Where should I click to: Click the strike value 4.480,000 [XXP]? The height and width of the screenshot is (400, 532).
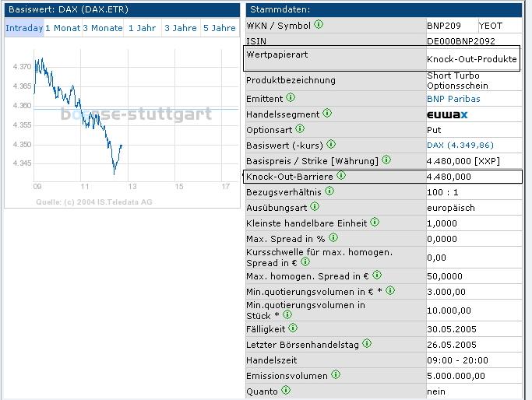click(463, 161)
